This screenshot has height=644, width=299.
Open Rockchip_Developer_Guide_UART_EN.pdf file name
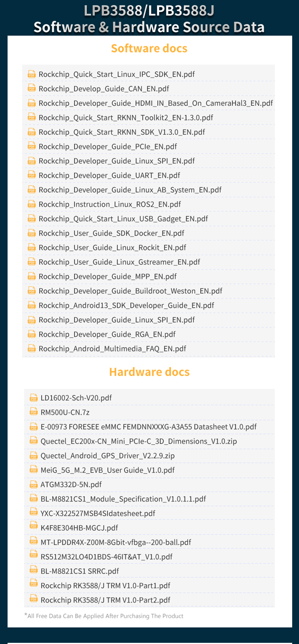pos(109,175)
